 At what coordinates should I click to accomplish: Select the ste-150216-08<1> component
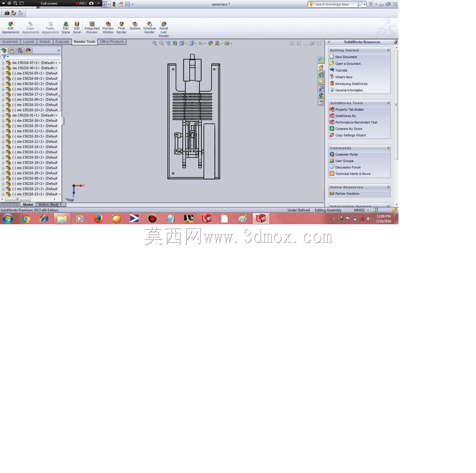[34, 178]
